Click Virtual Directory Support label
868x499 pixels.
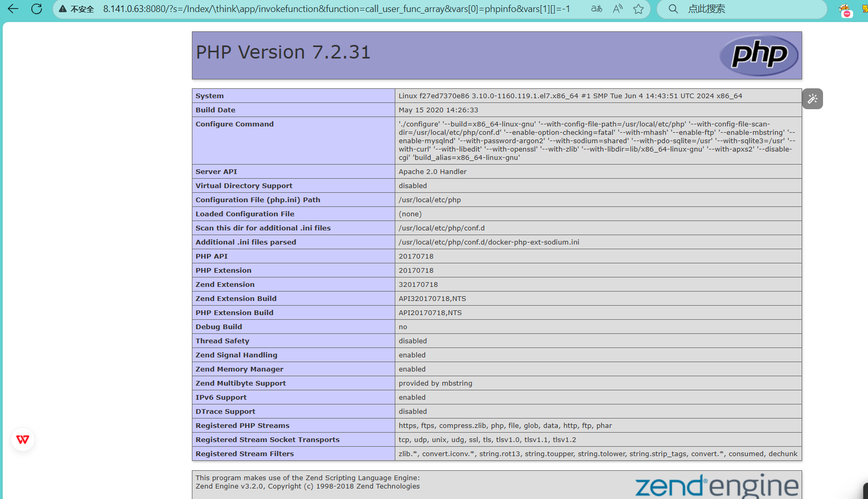(x=244, y=185)
